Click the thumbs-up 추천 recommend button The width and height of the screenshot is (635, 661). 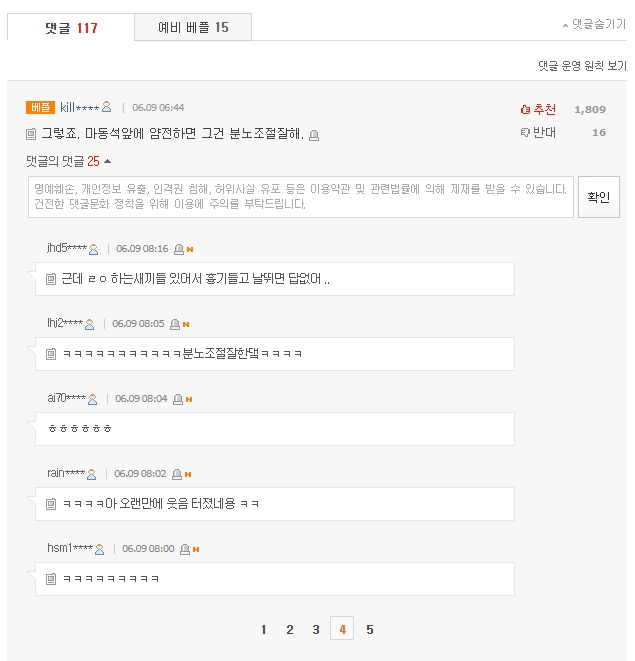pyautogui.click(x=538, y=110)
